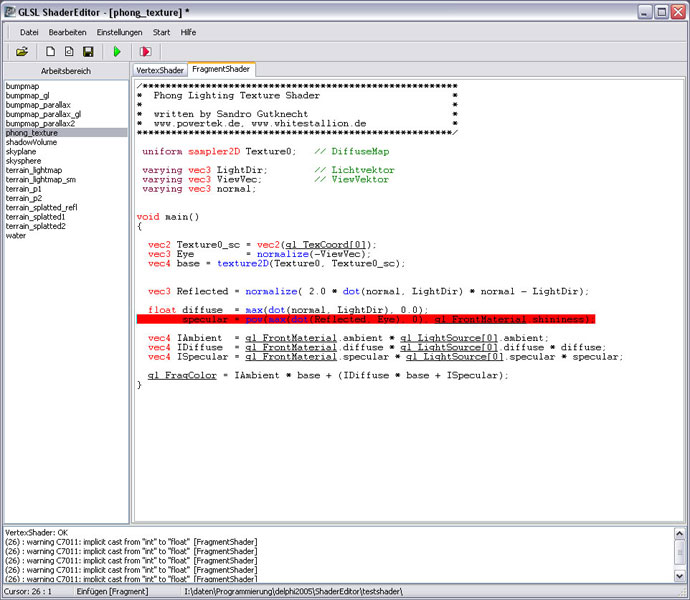690x600 pixels.
Task: Click the second document icon in toolbar
Action: (69, 51)
